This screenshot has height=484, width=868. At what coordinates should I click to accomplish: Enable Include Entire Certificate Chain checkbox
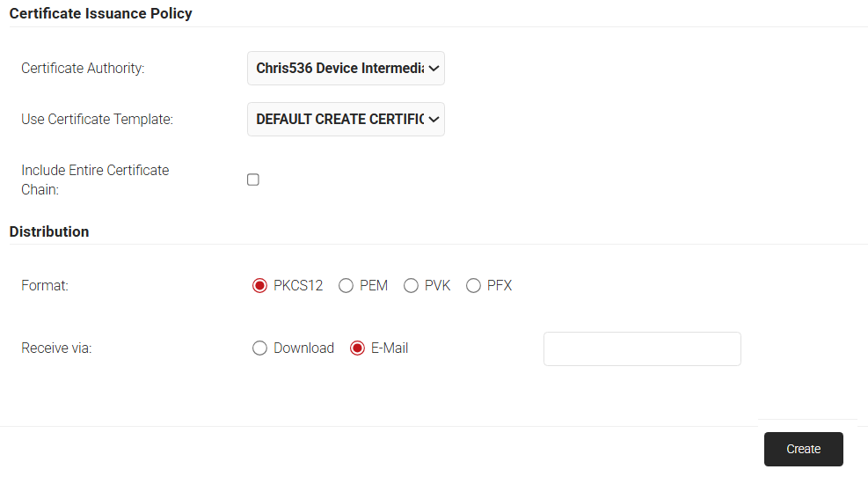(x=253, y=180)
